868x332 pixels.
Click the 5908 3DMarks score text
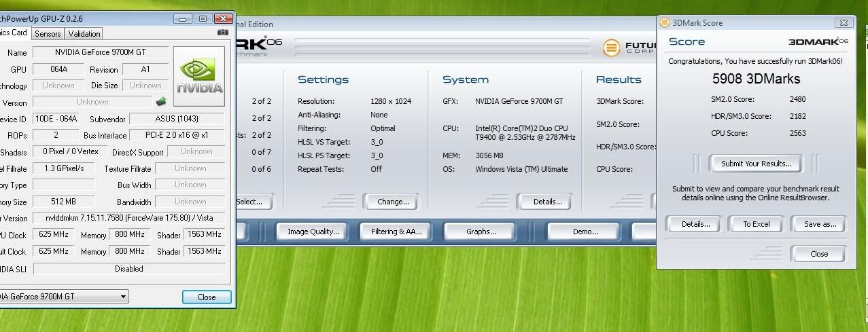point(756,79)
